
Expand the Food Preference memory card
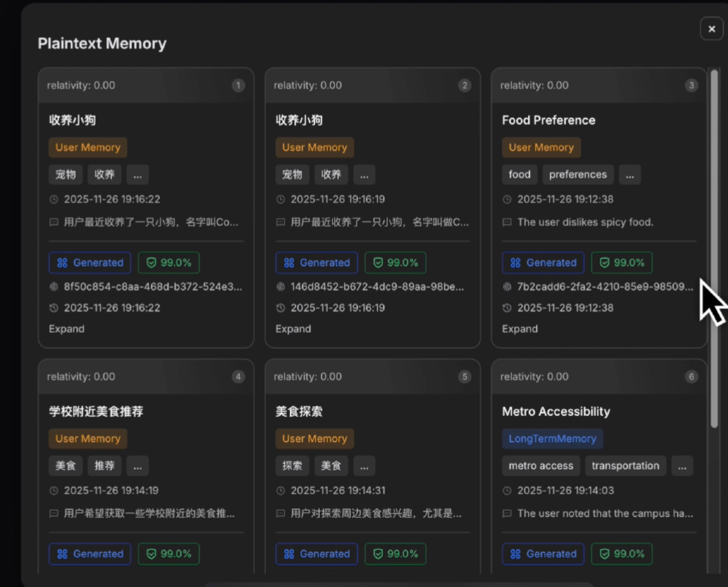[x=520, y=329]
